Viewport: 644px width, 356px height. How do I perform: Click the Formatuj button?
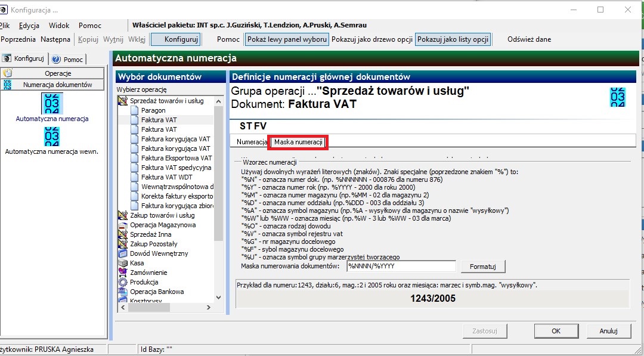coord(482,267)
